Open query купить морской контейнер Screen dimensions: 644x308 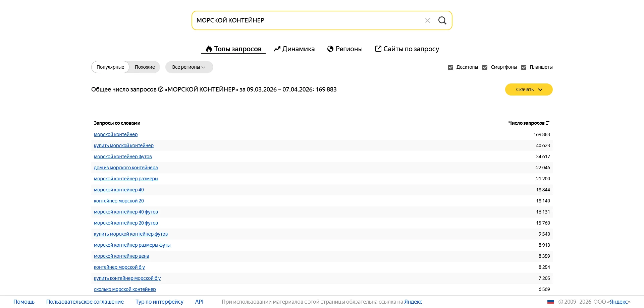(x=124, y=145)
